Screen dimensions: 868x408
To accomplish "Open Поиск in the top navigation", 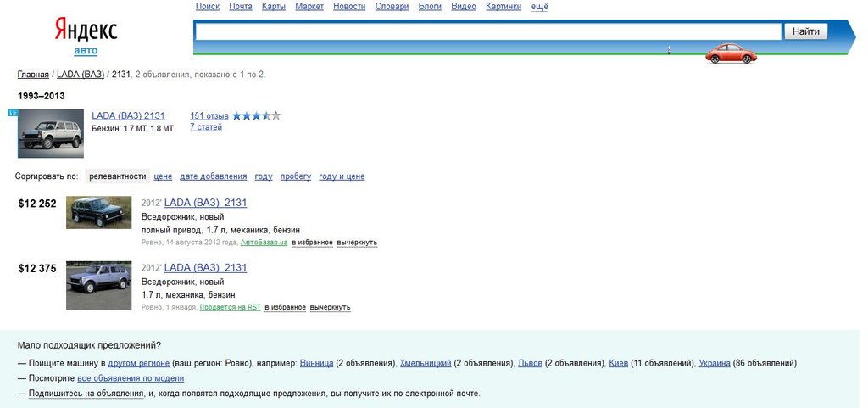I will tap(208, 7).
